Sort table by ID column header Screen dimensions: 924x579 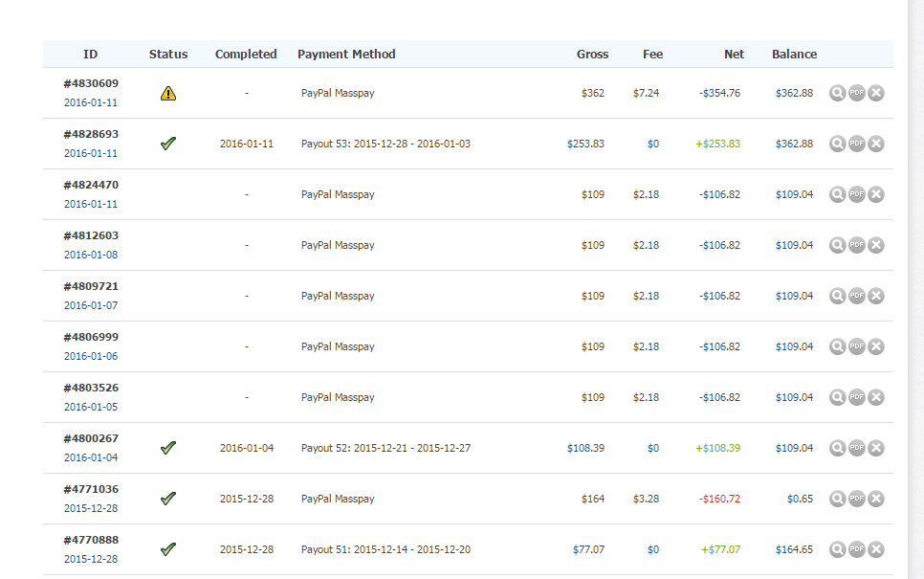pos(91,55)
